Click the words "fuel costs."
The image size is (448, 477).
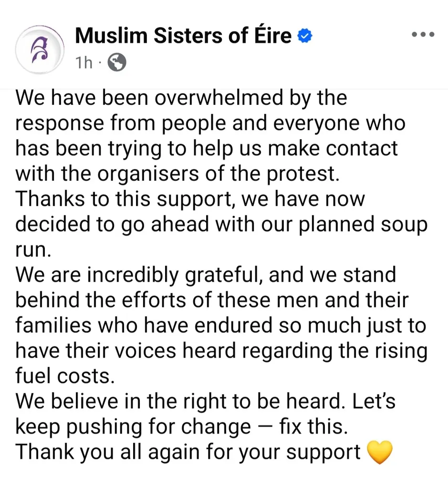point(65,376)
